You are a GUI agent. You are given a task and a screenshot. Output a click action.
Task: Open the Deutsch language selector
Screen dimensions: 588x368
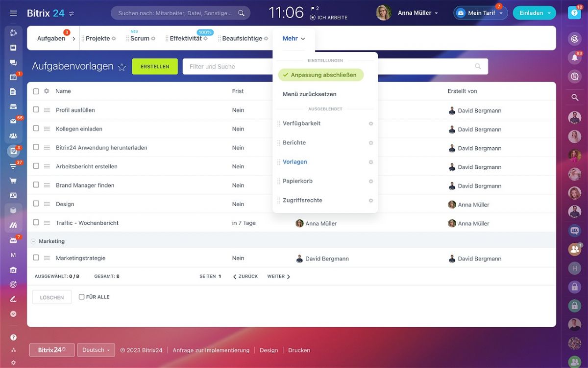(96, 350)
